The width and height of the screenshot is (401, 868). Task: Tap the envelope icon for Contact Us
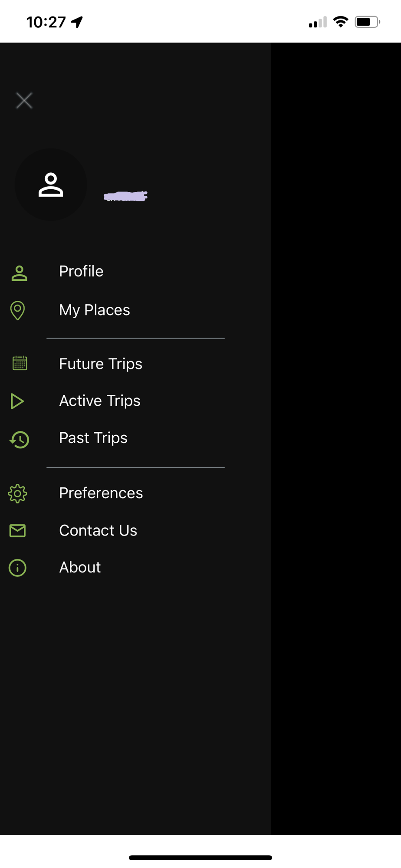tap(17, 530)
